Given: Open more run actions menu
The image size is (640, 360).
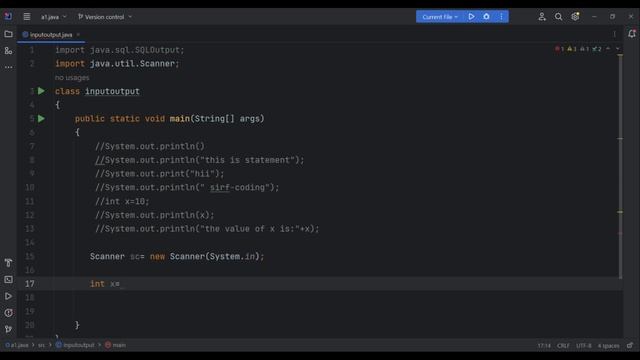Looking at the screenshot, I should click(501, 17).
